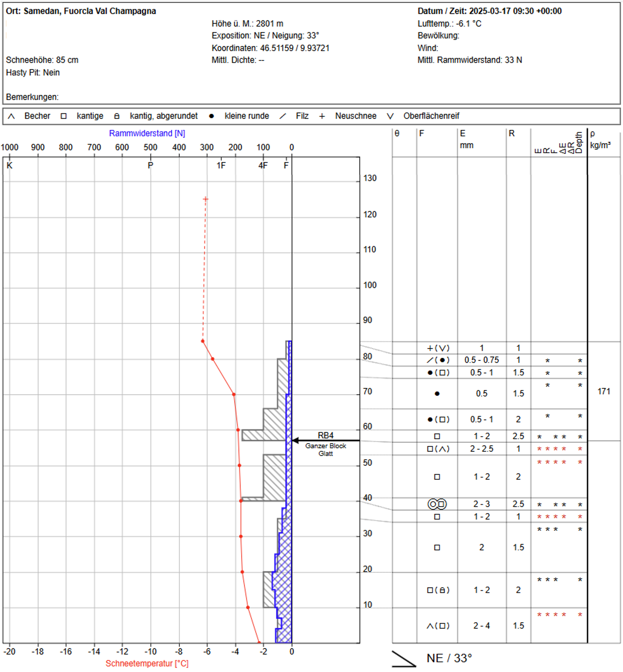Click the Depth column header
This screenshot has width=623, height=672.
point(579,142)
